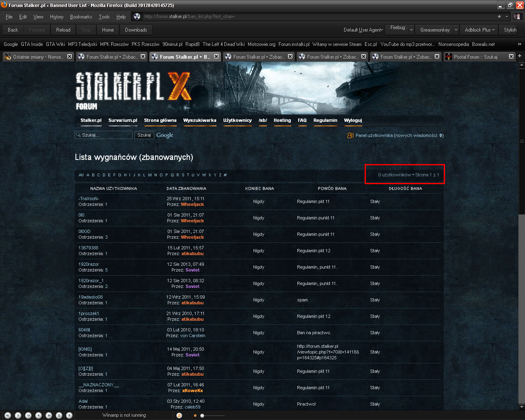The image size is (525, 420).
Task: Click the Wyloguj navigation link
Action: pyautogui.click(x=353, y=120)
